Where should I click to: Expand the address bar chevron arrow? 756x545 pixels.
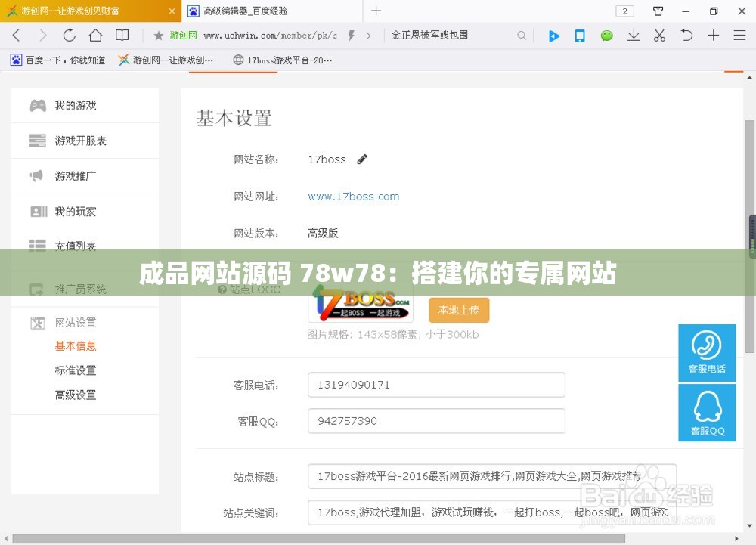click(369, 36)
